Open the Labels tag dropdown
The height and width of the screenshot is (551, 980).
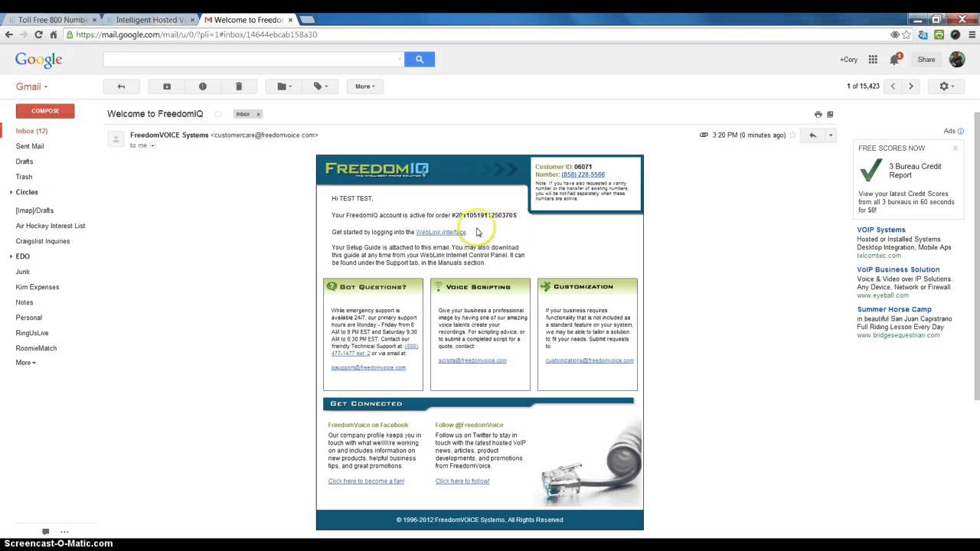320,86
